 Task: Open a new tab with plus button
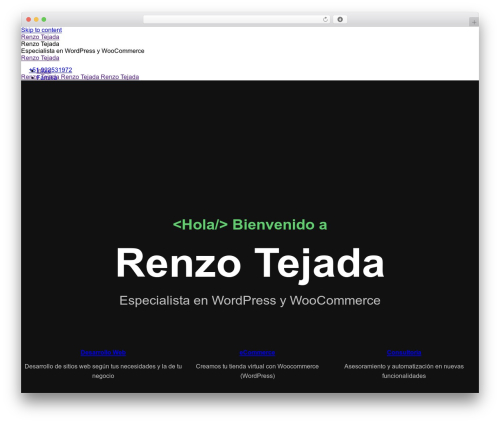tap(474, 22)
